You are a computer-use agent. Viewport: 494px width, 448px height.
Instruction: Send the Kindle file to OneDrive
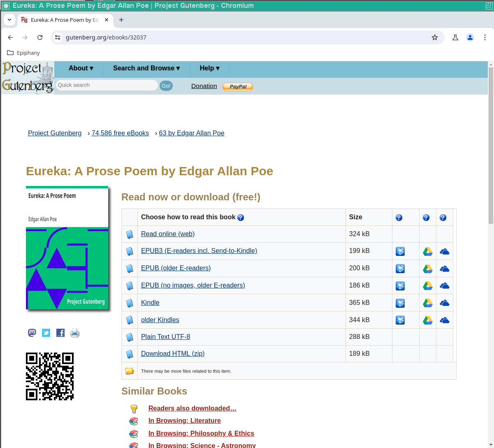coord(445,303)
